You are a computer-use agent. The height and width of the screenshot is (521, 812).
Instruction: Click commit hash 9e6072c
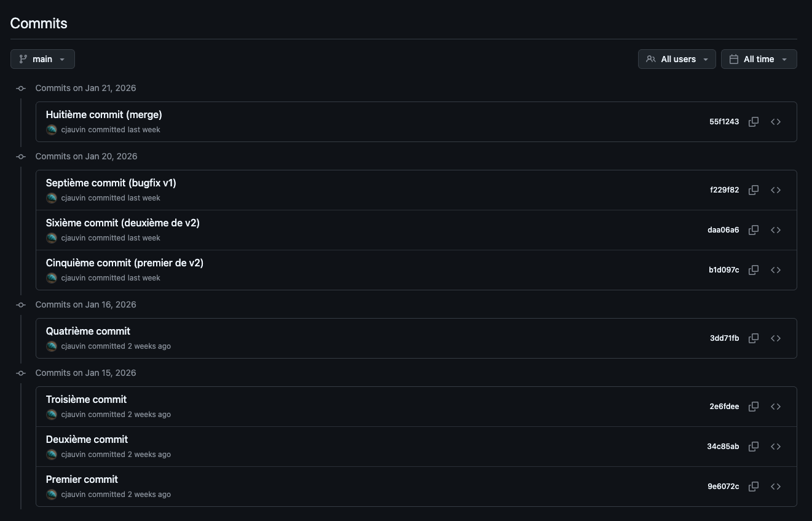[723, 487]
